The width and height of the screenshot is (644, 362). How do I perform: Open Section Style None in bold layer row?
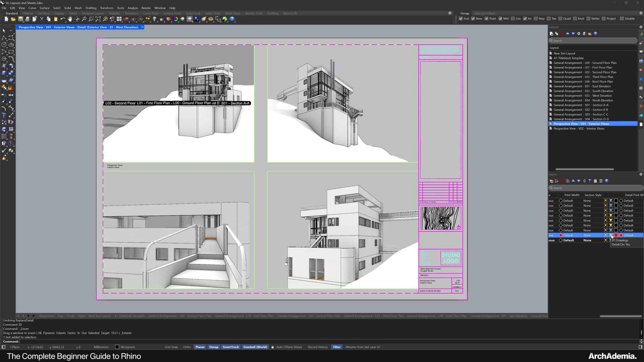587,240
